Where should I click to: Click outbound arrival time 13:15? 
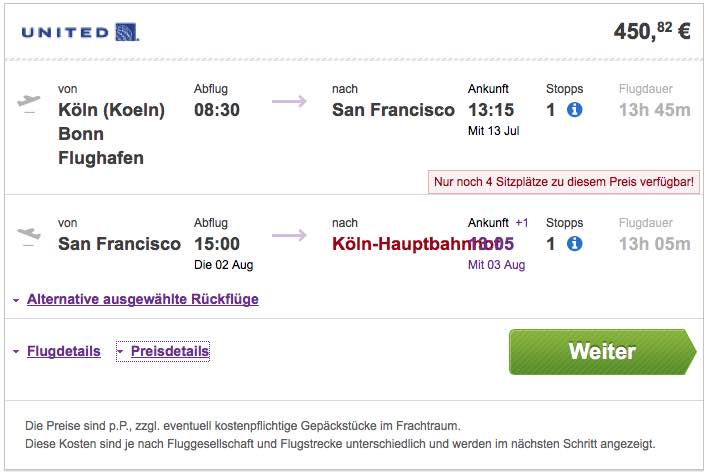point(490,110)
